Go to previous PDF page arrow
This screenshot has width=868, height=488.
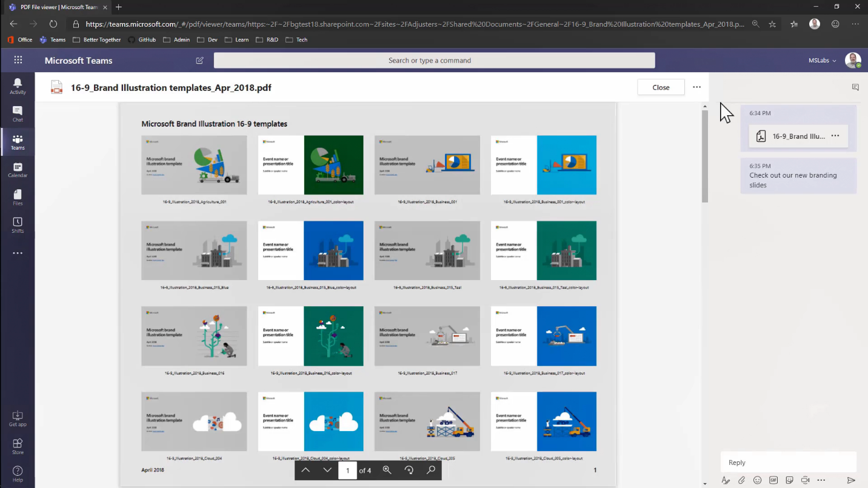tap(305, 470)
